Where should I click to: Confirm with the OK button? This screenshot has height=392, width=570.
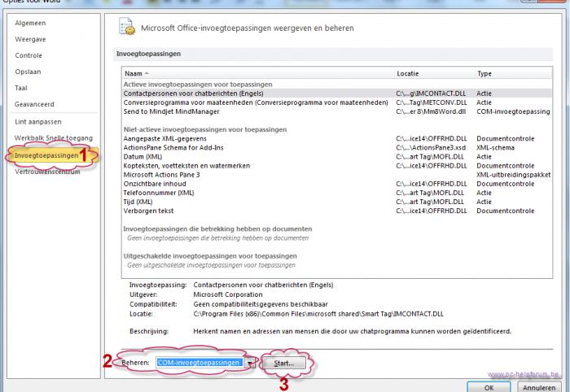[x=489, y=387]
